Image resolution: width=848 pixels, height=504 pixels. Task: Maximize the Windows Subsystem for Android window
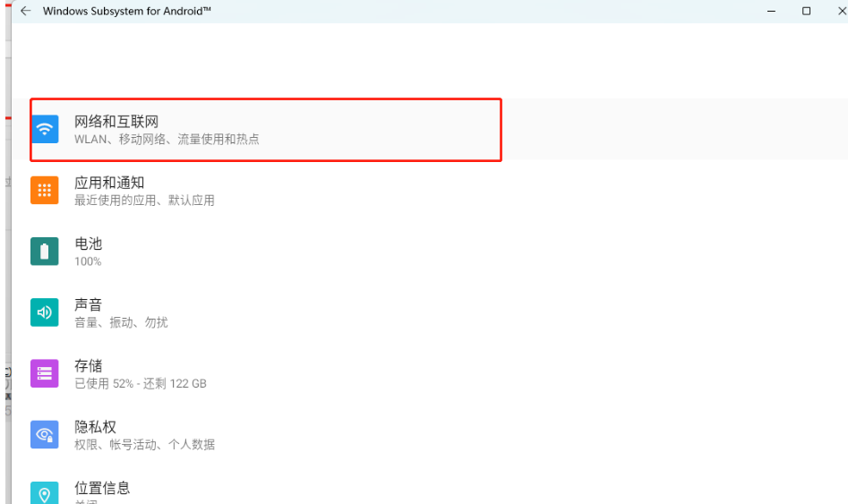[x=806, y=12]
